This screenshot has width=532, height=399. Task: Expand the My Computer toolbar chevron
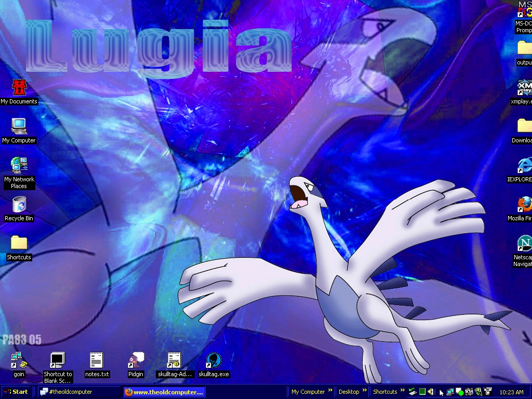point(329,391)
